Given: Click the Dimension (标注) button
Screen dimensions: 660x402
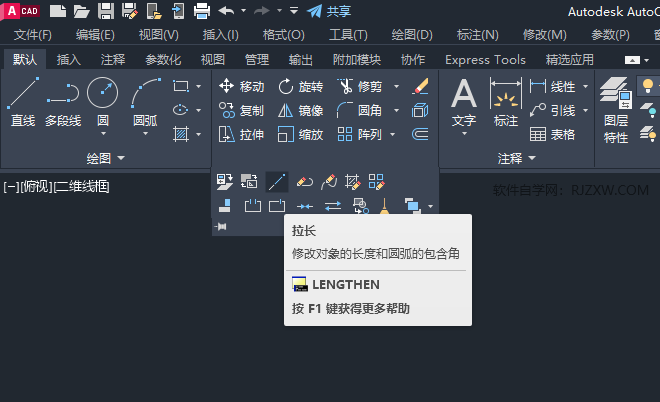Looking at the screenshot, I should pyautogui.click(x=506, y=102).
